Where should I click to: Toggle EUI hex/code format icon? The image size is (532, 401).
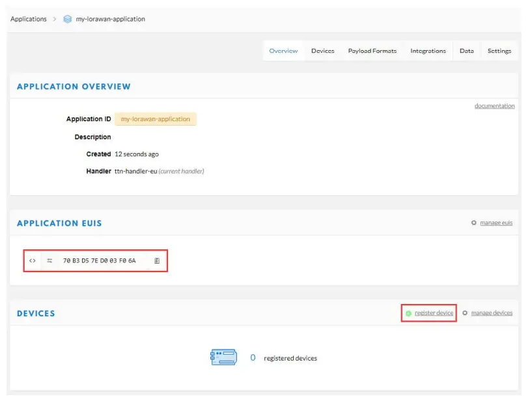point(32,260)
